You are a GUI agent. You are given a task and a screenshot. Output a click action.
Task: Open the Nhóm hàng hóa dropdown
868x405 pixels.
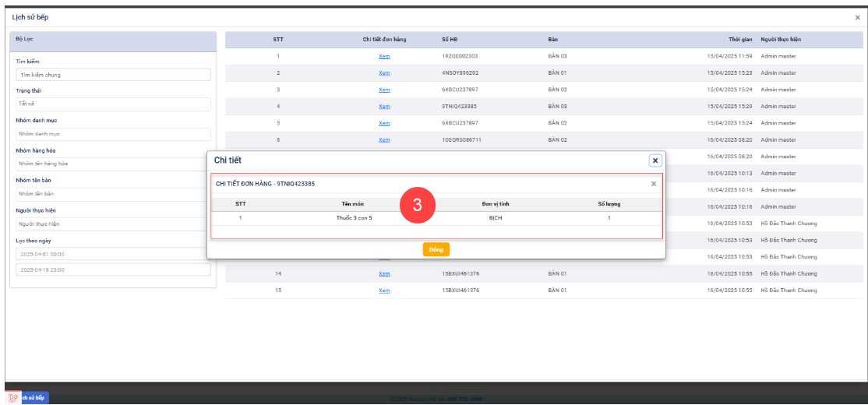113,164
